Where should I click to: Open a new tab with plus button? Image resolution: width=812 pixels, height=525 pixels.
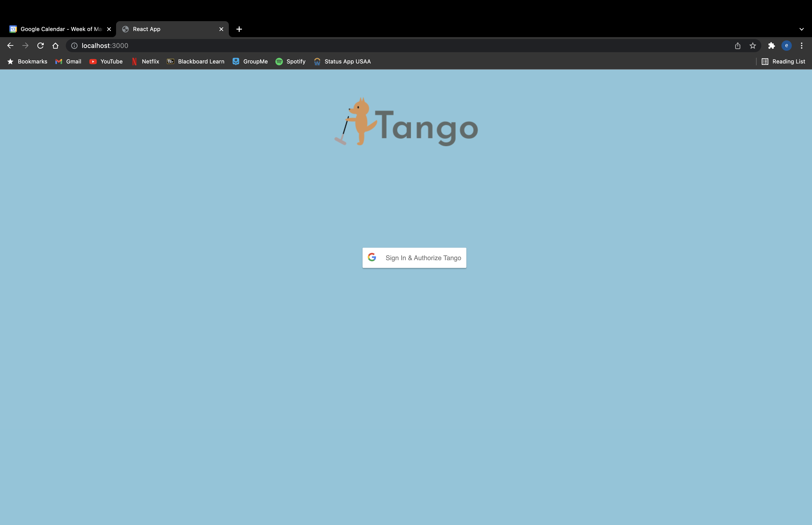pos(239,29)
